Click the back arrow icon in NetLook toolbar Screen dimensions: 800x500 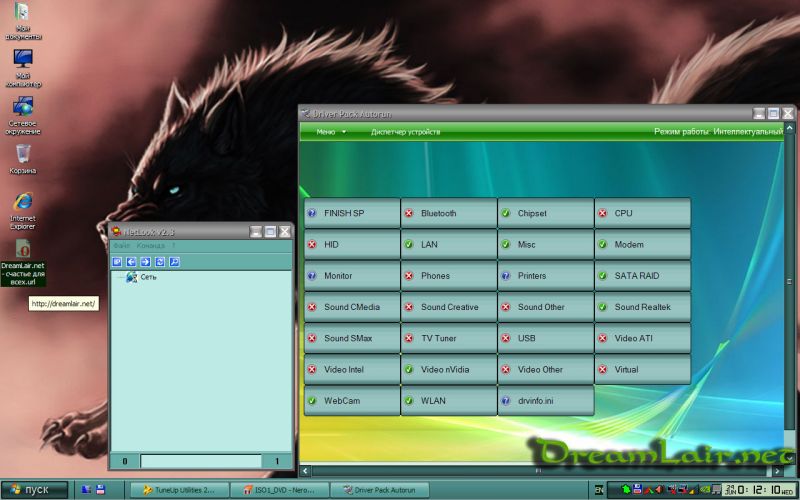pyautogui.click(x=131, y=262)
